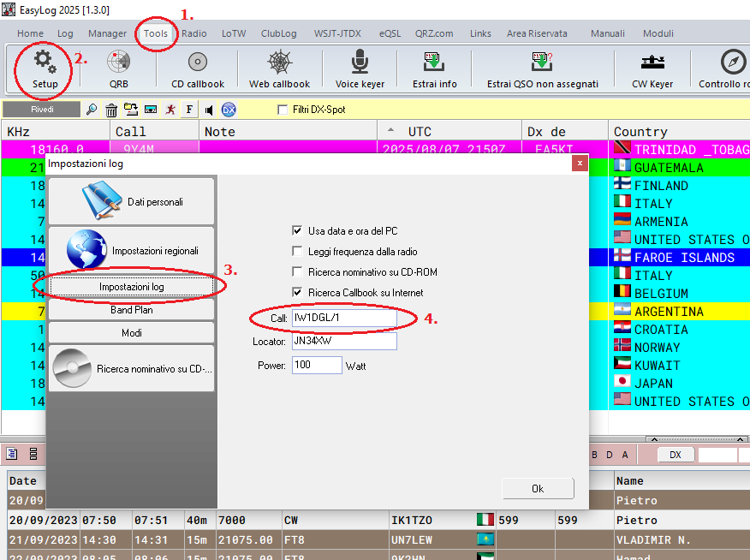Click the IK1TZO callsign in the log
The width and height of the screenshot is (750, 560).
[411, 521]
